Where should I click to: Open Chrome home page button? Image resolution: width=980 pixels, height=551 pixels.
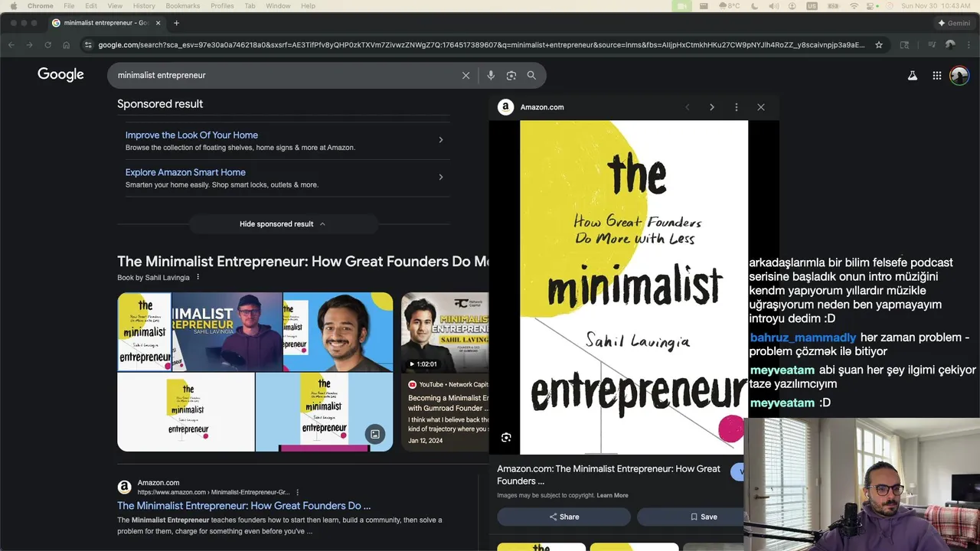point(66,45)
